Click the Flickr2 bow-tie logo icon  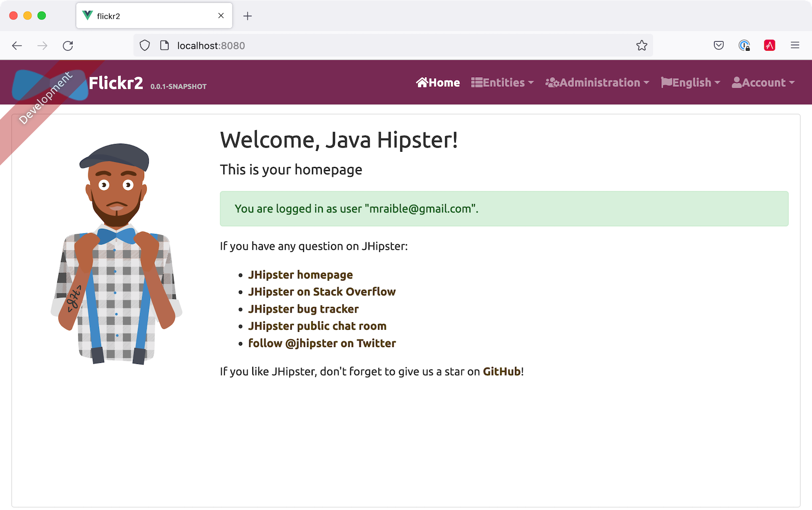tap(51, 84)
